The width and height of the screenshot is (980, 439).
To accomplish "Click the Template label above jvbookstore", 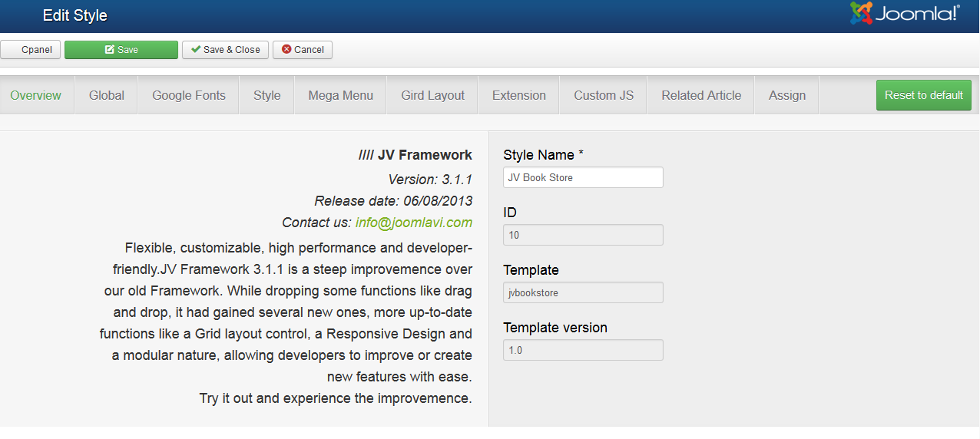I will (x=531, y=270).
